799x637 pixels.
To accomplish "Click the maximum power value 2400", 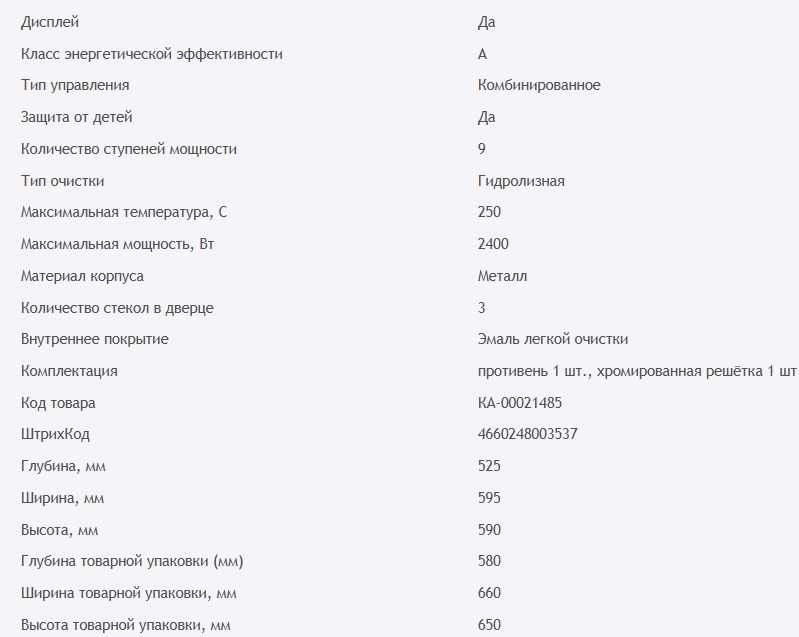I will (x=494, y=244).
